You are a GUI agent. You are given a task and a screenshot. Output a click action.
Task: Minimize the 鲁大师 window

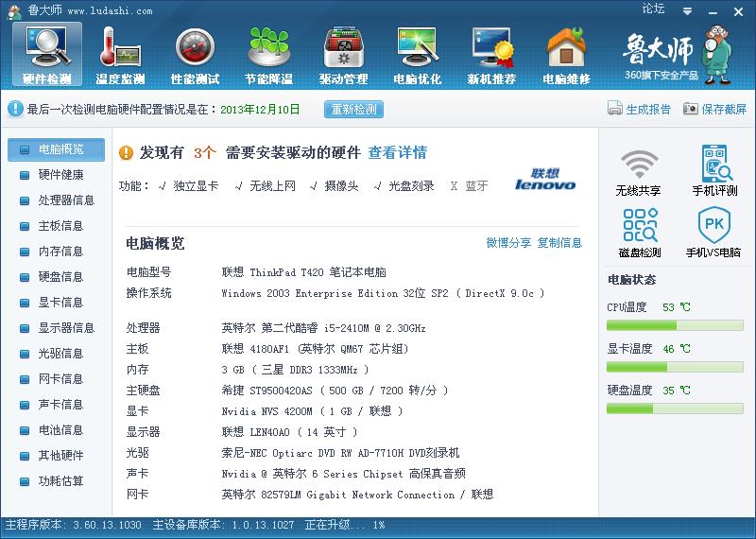pos(713,11)
